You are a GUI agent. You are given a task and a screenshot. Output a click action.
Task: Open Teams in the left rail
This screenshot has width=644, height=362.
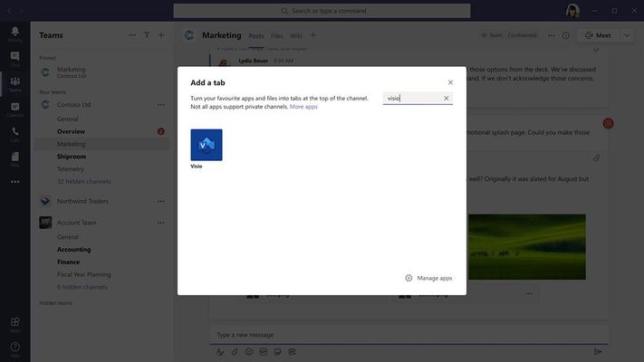(15, 84)
